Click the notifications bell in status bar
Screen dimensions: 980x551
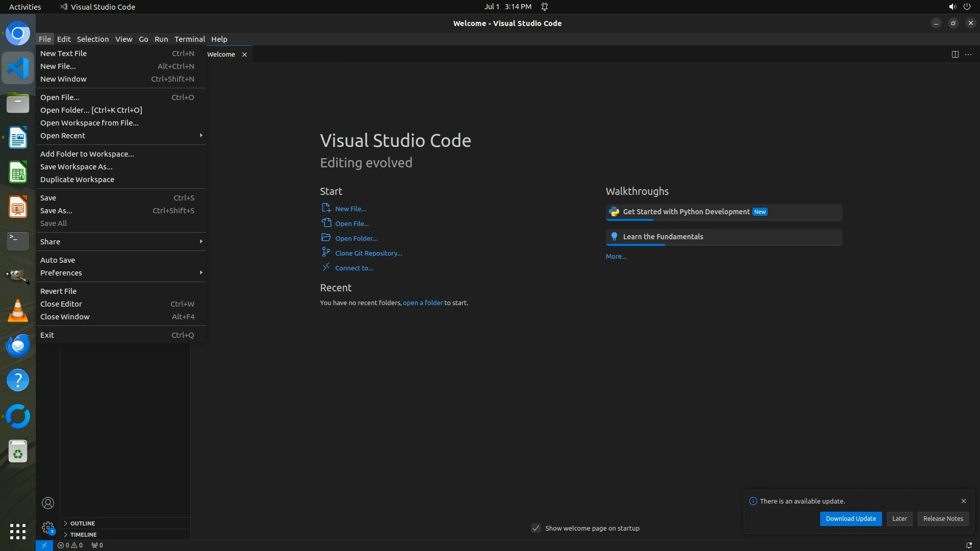(x=969, y=545)
